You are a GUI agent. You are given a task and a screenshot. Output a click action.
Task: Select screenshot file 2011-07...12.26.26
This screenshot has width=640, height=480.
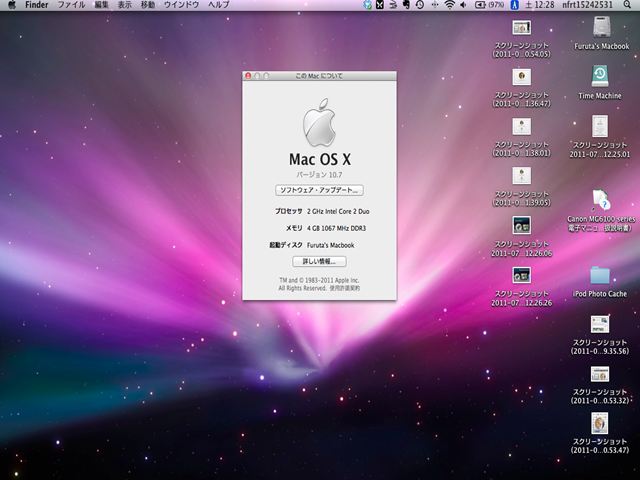(x=522, y=275)
